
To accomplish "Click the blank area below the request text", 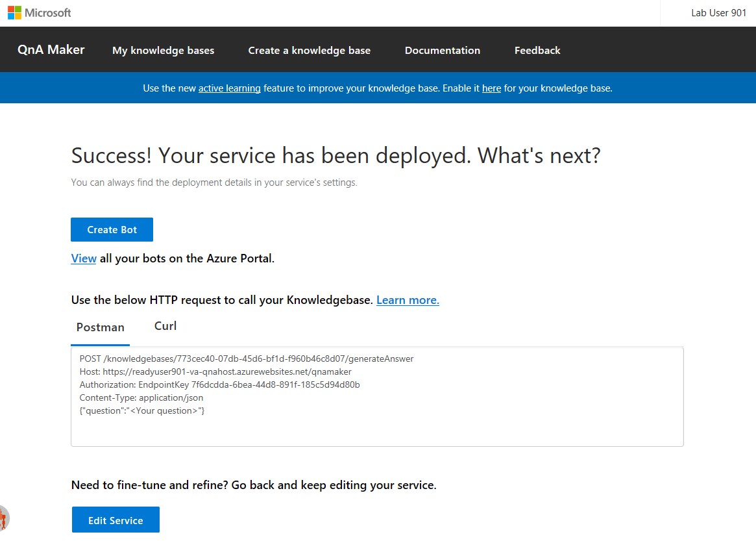I will coord(377,431).
